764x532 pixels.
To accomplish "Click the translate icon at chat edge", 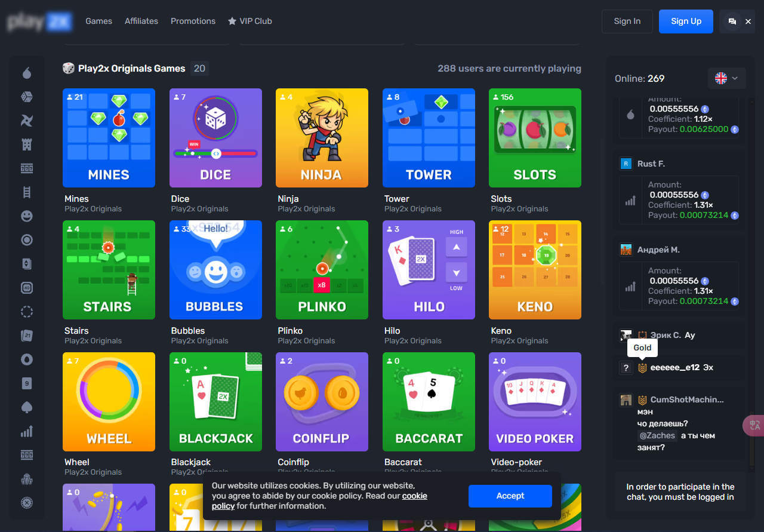I will [754, 425].
